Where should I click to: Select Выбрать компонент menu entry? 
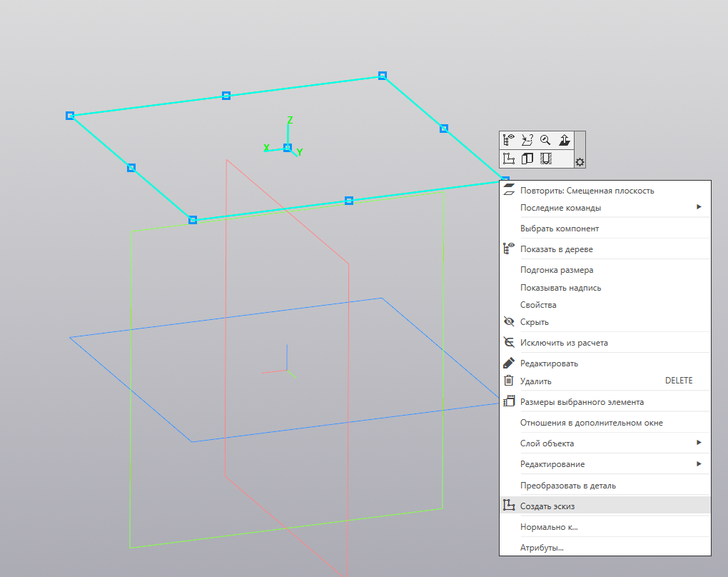point(605,229)
